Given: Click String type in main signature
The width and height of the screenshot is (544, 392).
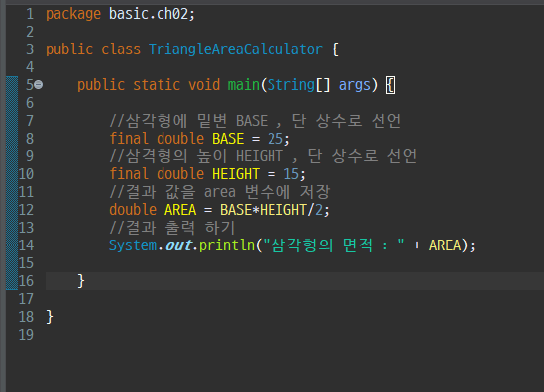Looking at the screenshot, I should coord(290,85).
